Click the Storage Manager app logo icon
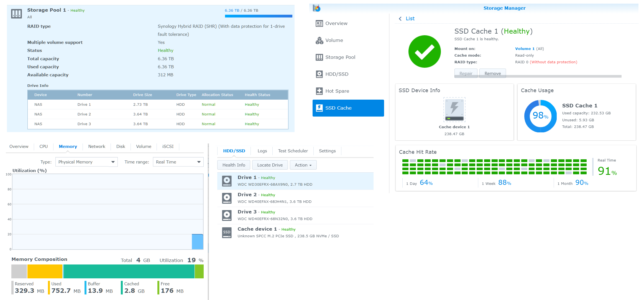Screen dimensions: 644x300 (x=316, y=8)
